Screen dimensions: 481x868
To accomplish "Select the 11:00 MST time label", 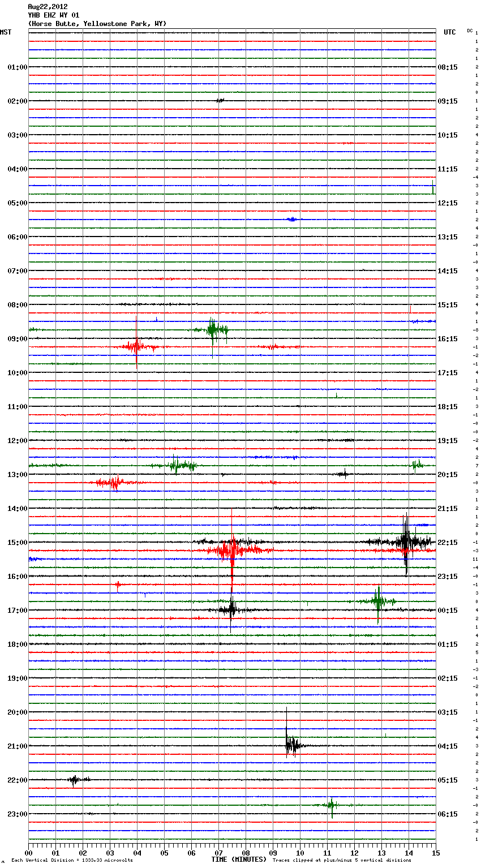I will tap(18, 407).
